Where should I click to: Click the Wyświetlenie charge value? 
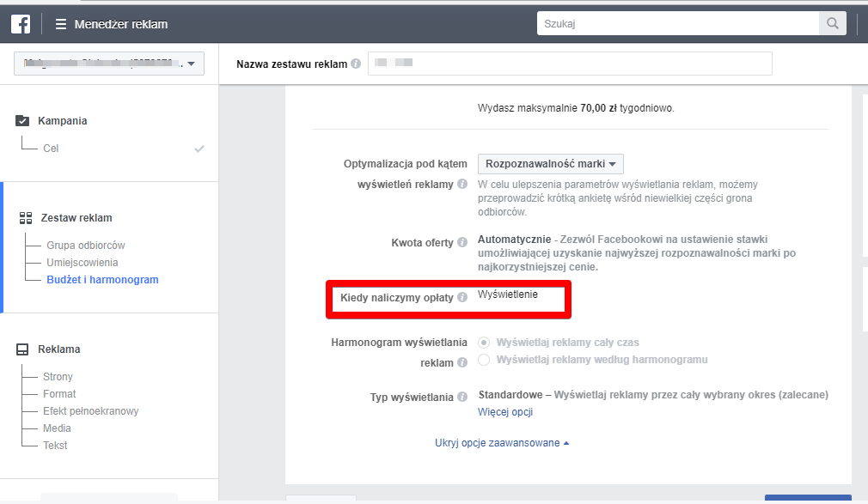pos(508,294)
